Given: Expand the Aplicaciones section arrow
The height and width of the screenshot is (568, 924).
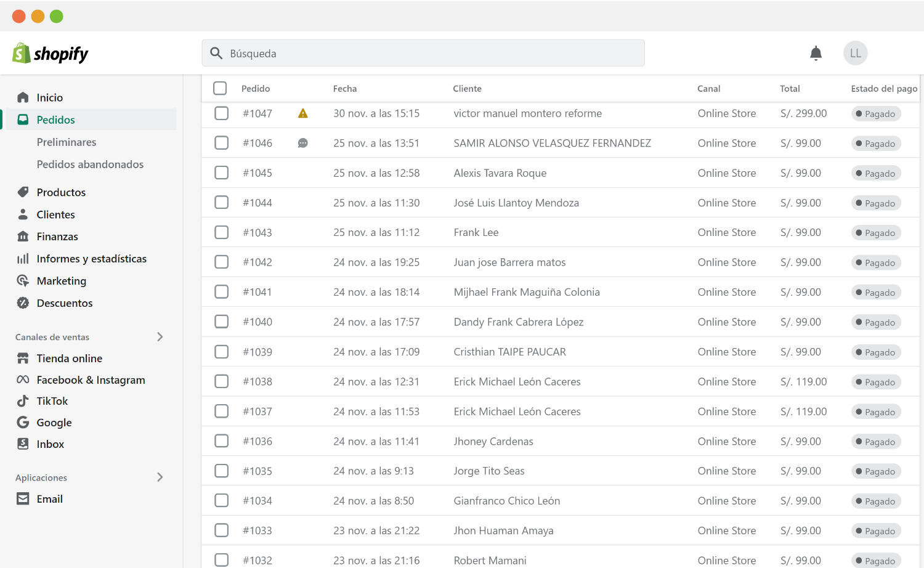Looking at the screenshot, I should [160, 477].
